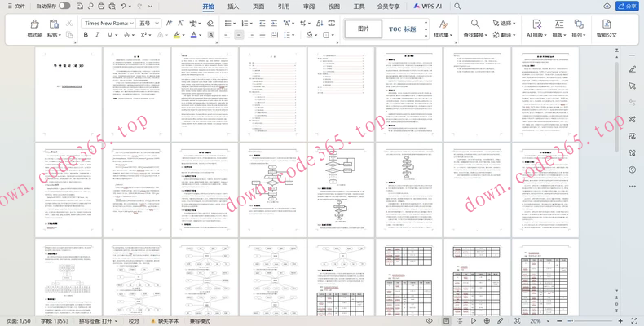This screenshot has width=644, height=326.
Task: Justify text alignment
Action: click(x=262, y=35)
